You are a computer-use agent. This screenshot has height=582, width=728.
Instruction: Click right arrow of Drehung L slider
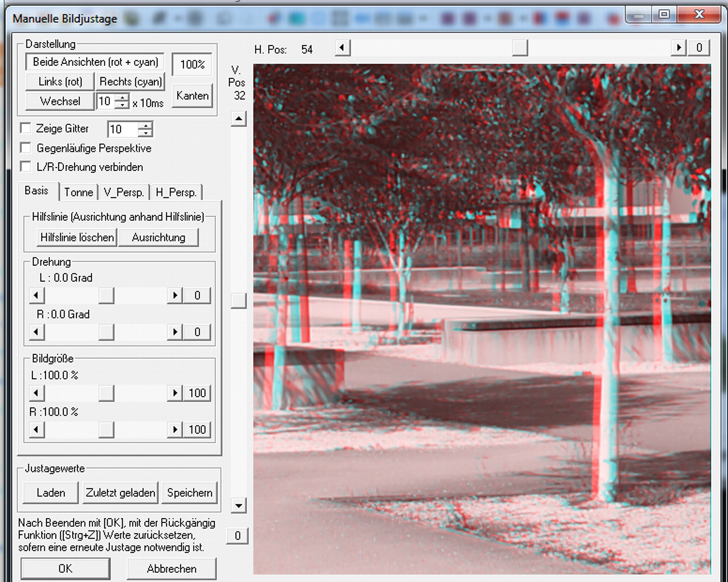click(x=175, y=295)
